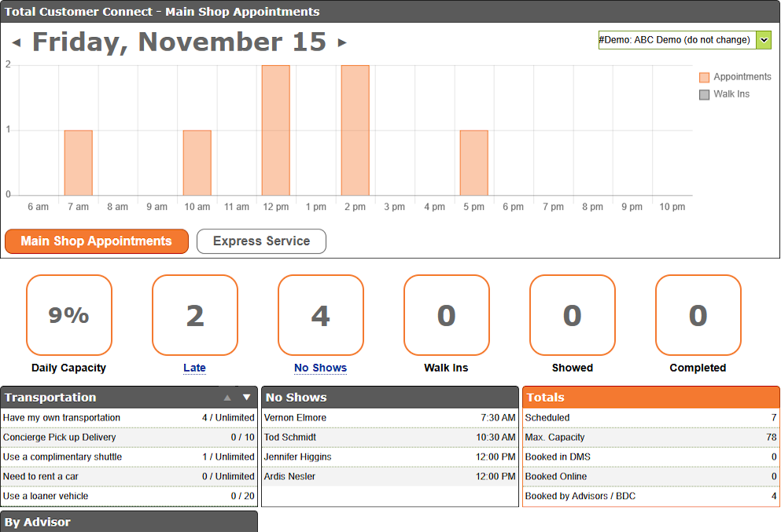Open the No Shows link

[320, 368]
